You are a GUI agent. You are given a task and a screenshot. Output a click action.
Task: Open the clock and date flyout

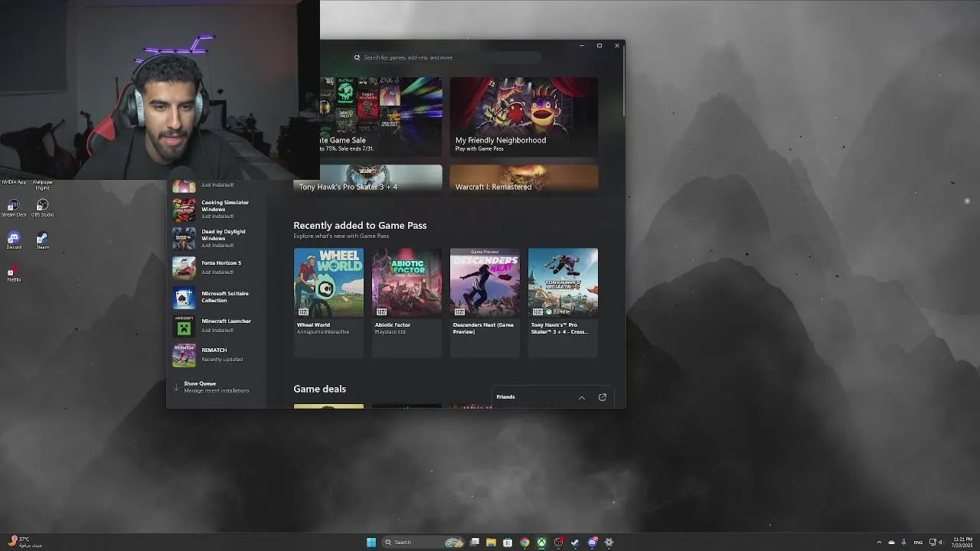point(962,542)
